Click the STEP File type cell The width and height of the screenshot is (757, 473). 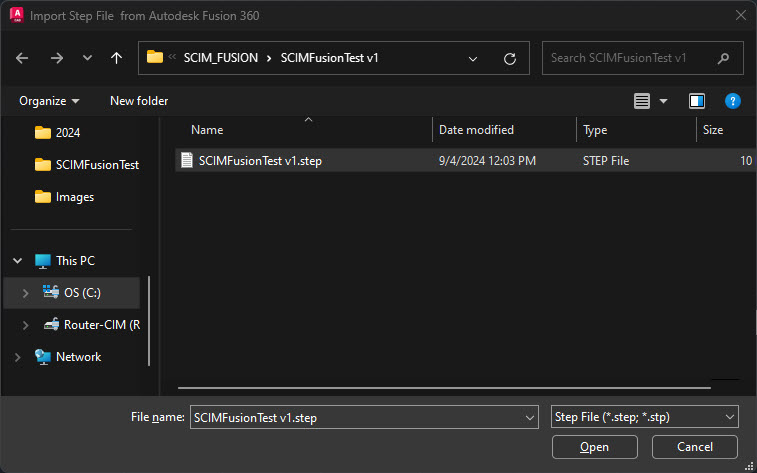606,161
